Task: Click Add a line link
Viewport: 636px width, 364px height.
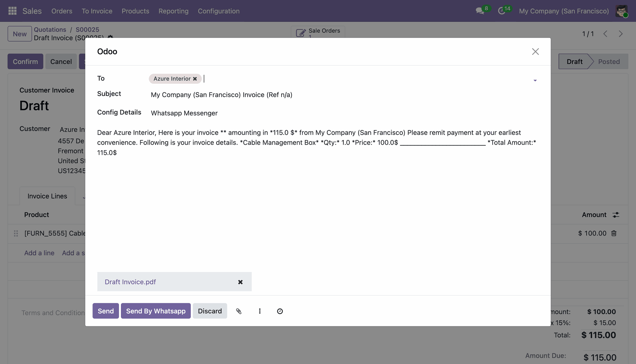Action: click(39, 253)
